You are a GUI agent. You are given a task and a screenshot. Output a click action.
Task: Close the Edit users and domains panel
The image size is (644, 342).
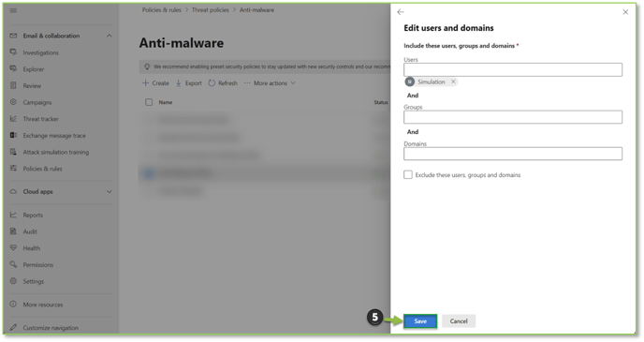pos(625,12)
